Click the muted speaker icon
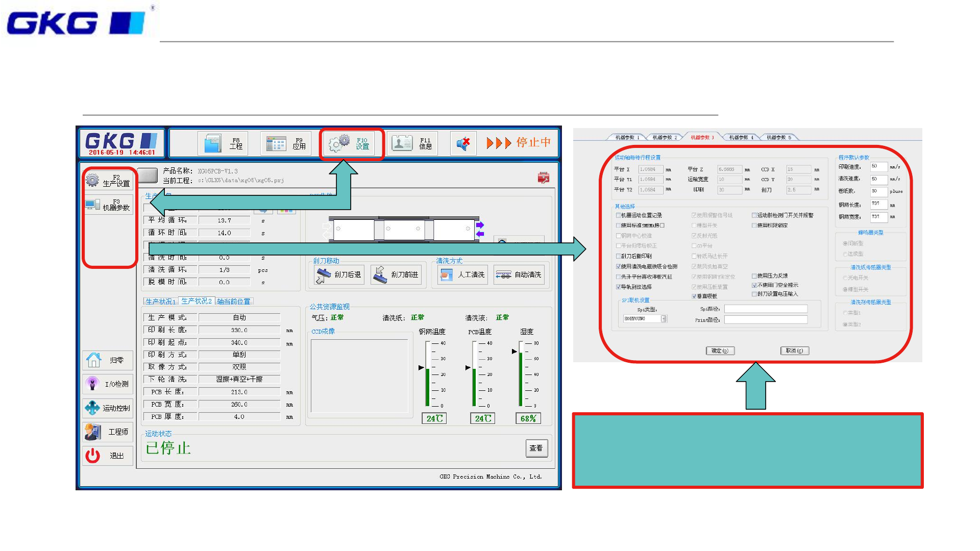Screen dimensions: 980x551 click(x=463, y=143)
